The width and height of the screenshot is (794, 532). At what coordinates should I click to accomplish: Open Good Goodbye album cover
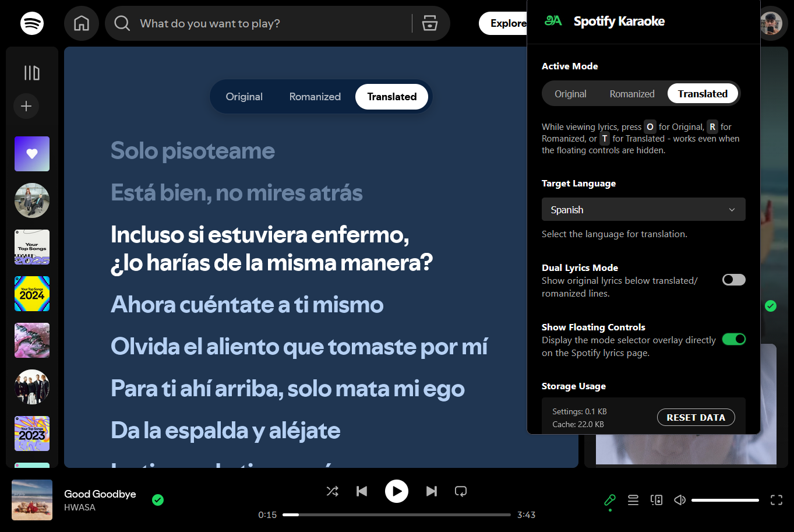click(x=32, y=500)
